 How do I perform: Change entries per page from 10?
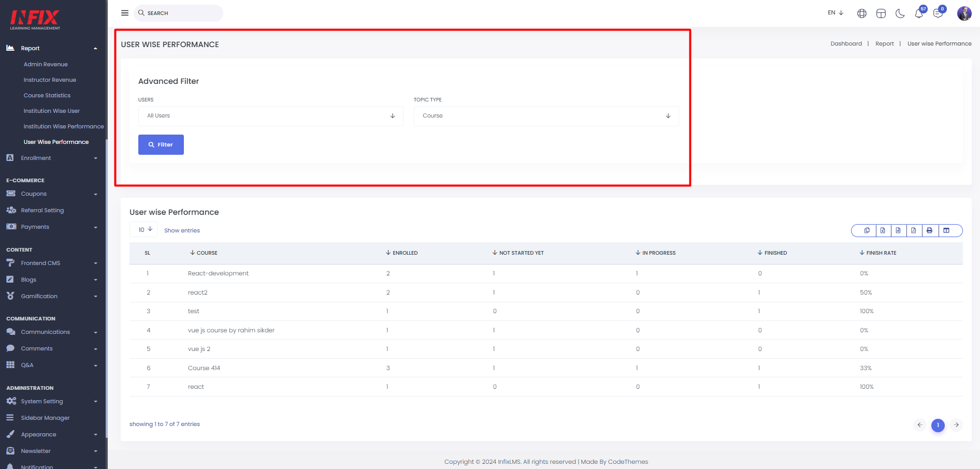tap(144, 229)
